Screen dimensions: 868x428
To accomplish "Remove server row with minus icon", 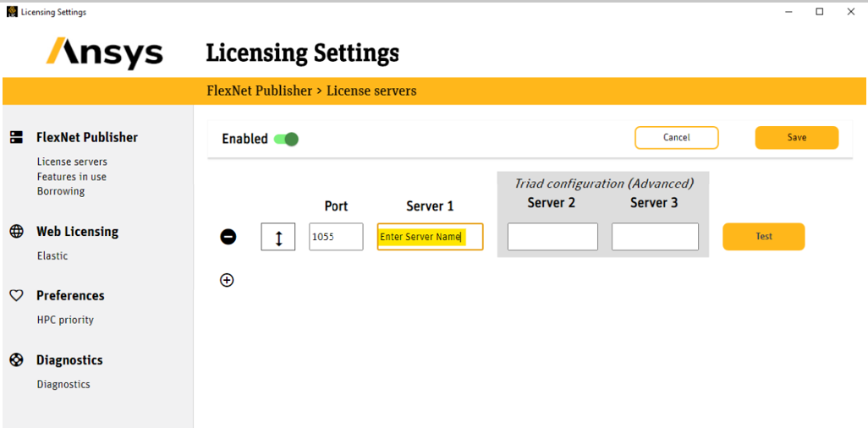I will click(228, 237).
